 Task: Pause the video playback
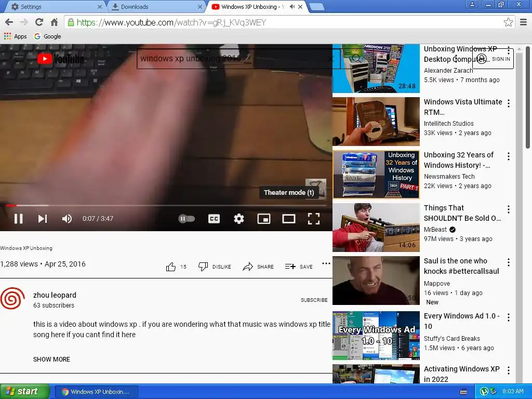(18, 219)
